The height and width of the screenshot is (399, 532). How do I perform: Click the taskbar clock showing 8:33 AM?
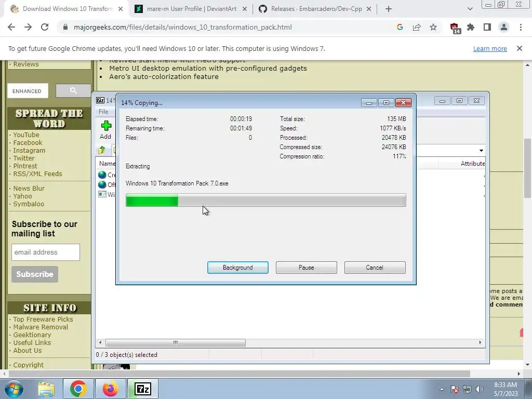tap(506, 389)
